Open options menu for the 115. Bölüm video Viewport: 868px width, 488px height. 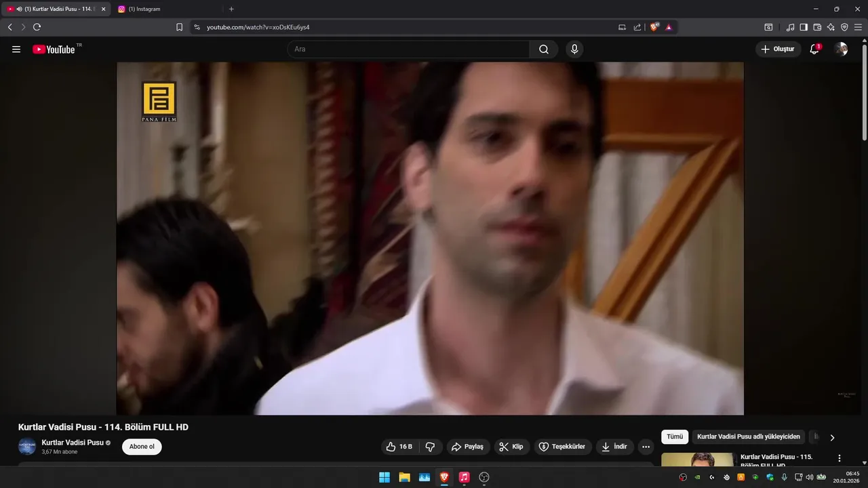[x=840, y=458]
